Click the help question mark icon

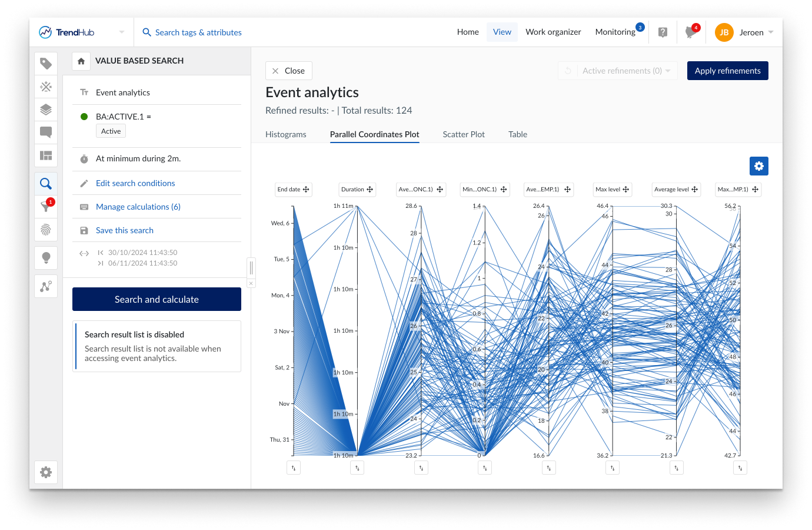[x=663, y=32]
